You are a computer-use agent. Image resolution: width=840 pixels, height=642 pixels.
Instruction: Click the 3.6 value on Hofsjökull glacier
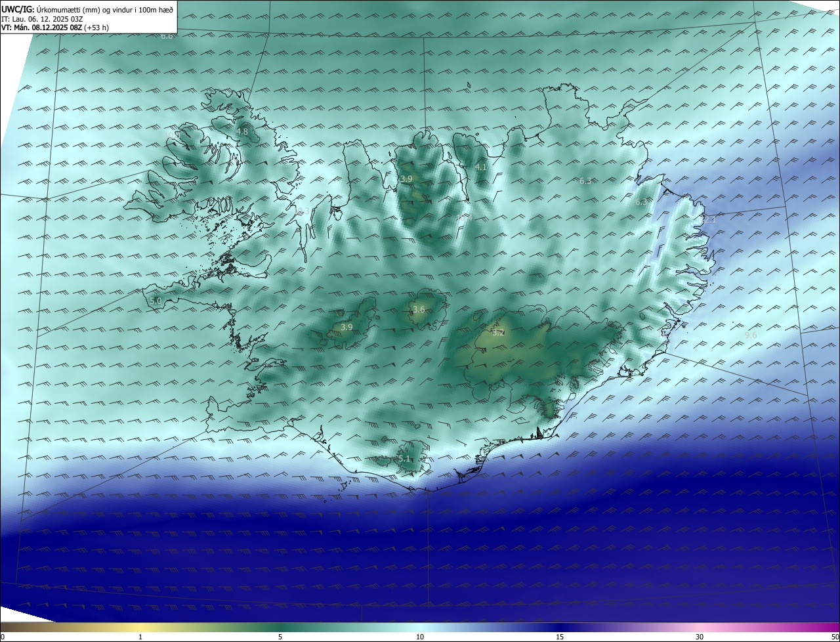[x=419, y=309]
